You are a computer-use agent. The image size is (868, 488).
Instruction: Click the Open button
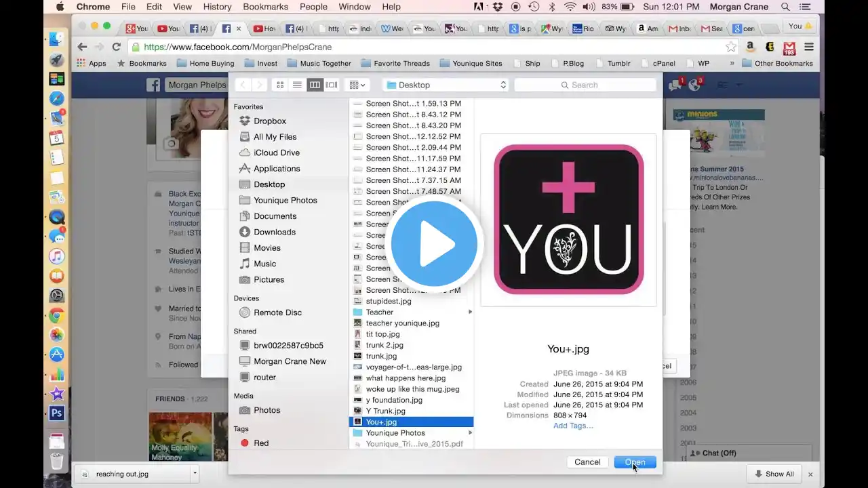[635, 462]
